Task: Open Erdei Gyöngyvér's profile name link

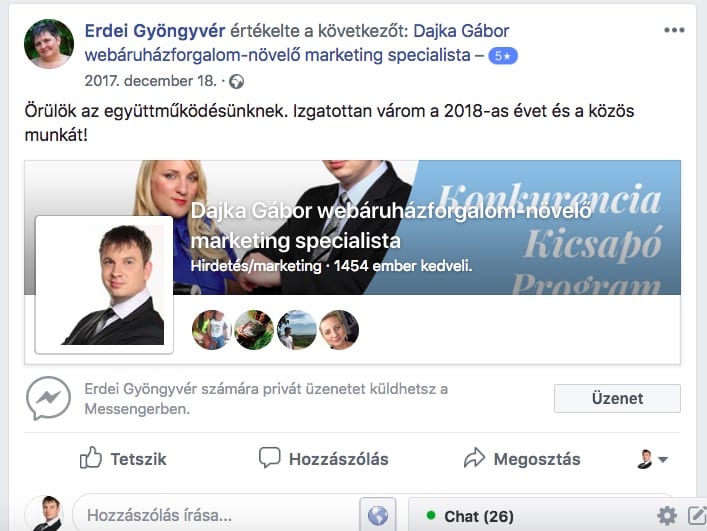Action: (x=155, y=31)
